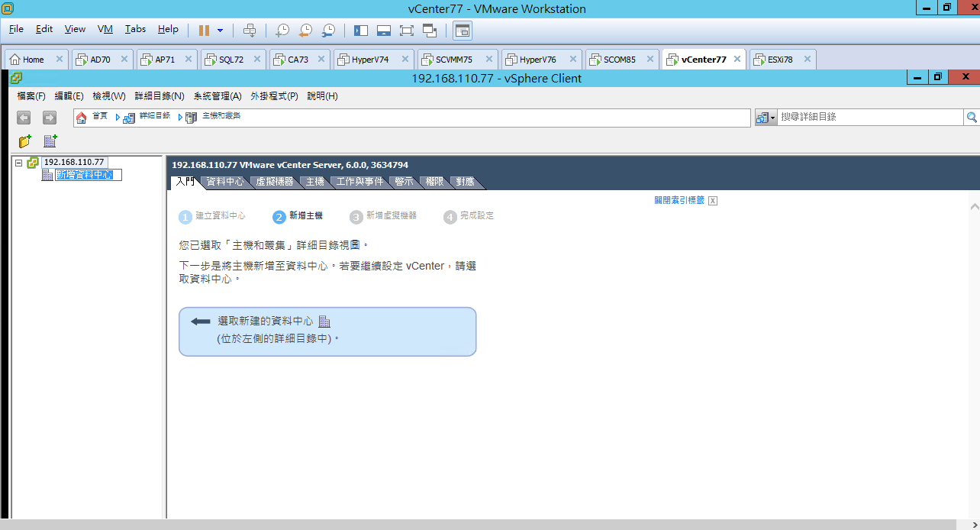Open the 權限 permissions tab
The image size is (980, 530).
435,182
